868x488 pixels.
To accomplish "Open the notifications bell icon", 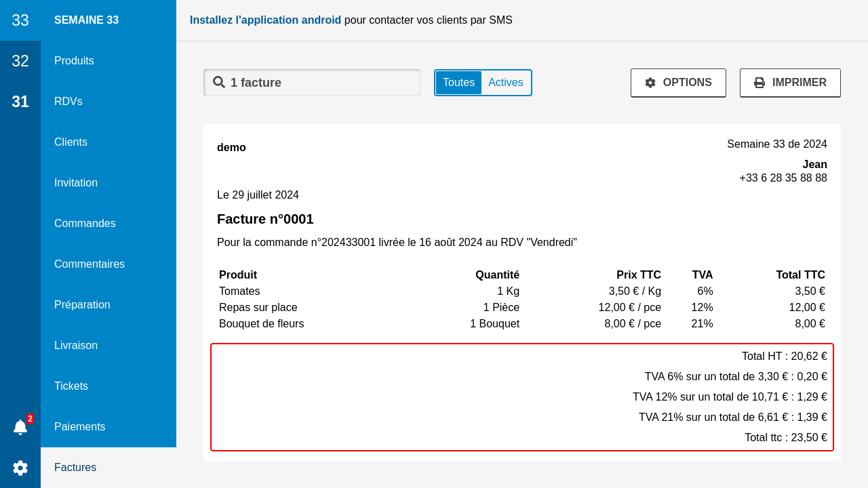I will tap(20, 427).
